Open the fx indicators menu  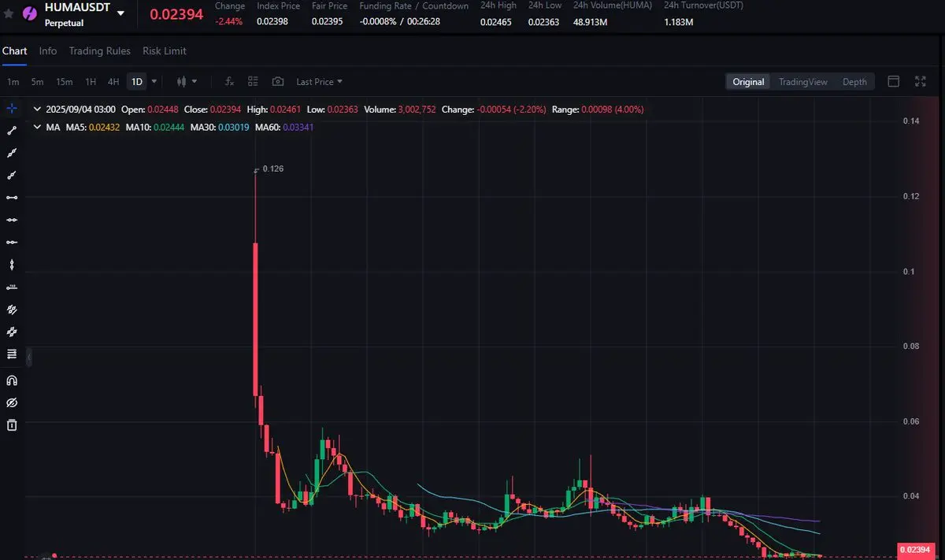click(229, 81)
